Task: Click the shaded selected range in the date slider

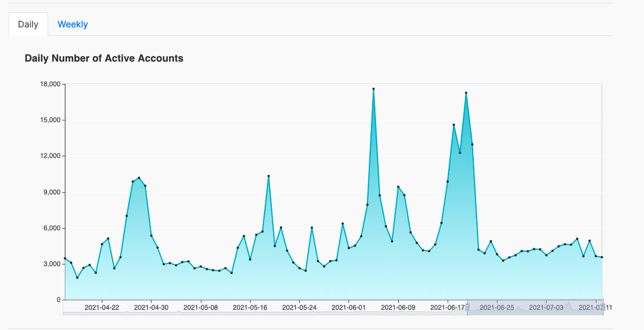Action: pos(535,308)
